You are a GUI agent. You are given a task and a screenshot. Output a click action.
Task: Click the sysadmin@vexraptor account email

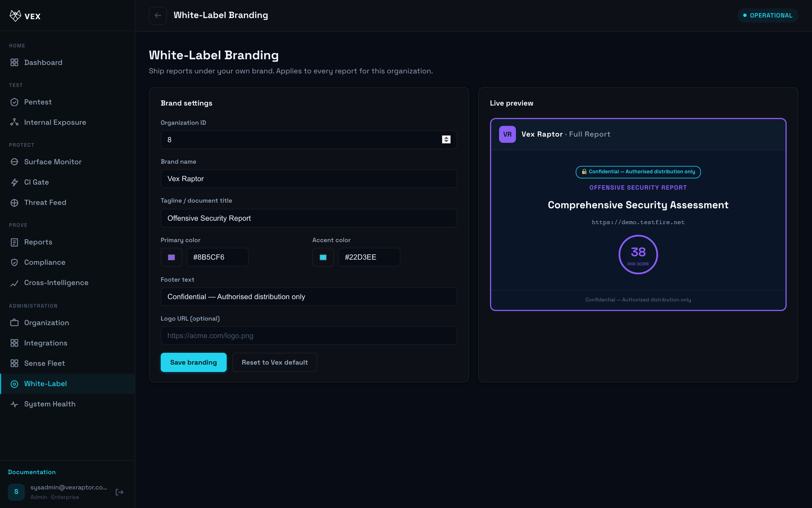(x=69, y=487)
